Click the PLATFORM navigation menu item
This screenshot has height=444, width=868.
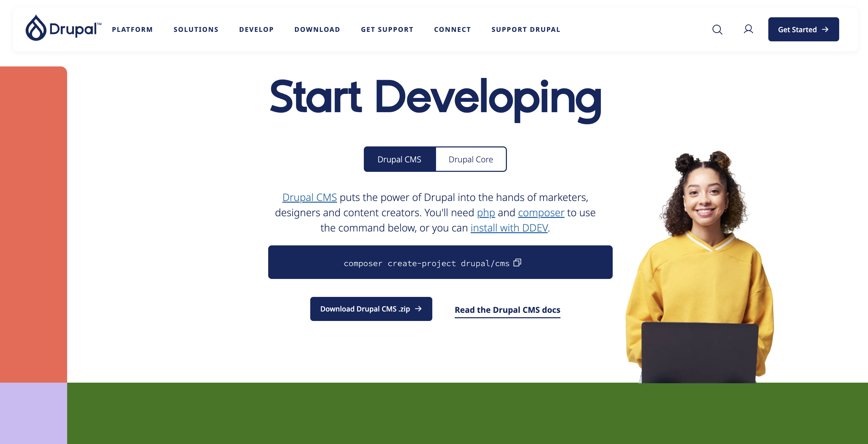133,29
